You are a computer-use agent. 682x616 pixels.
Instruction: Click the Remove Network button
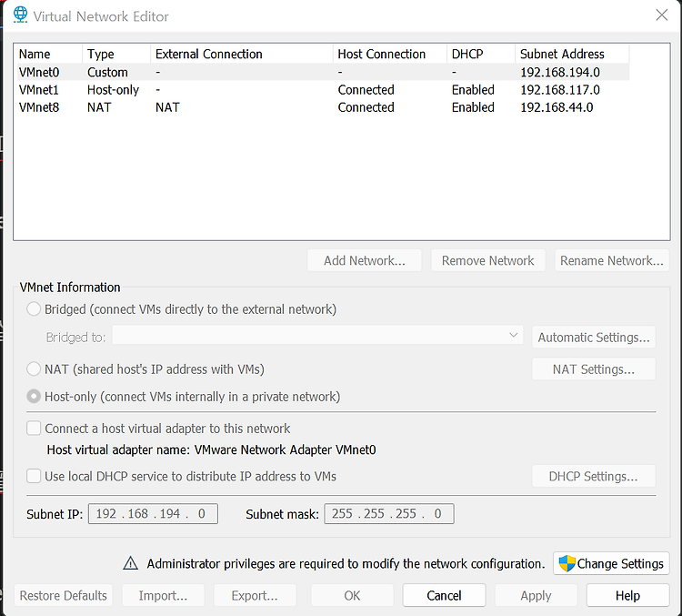pyautogui.click(x=487, y=260)
